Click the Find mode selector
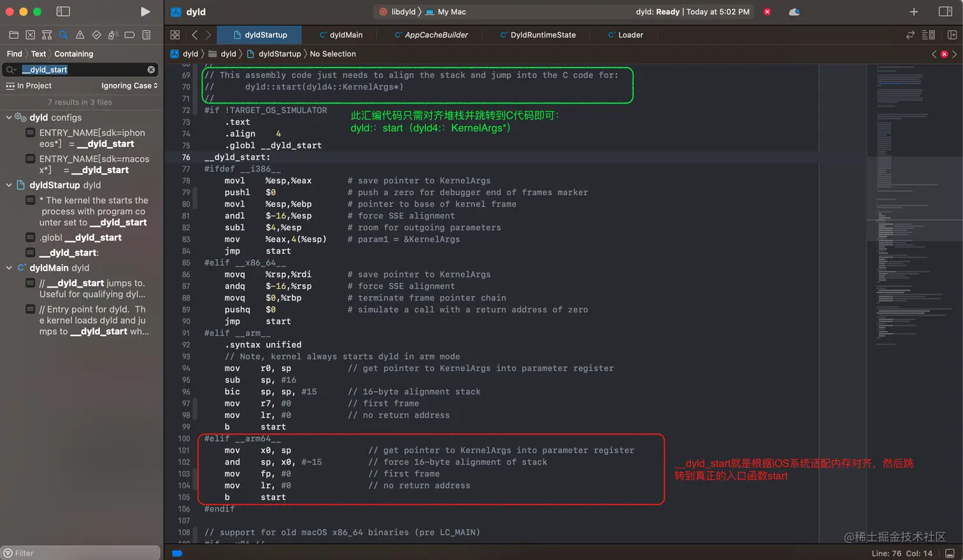The height and width of the screenshot is (560, 963). [x=14, y=54]
